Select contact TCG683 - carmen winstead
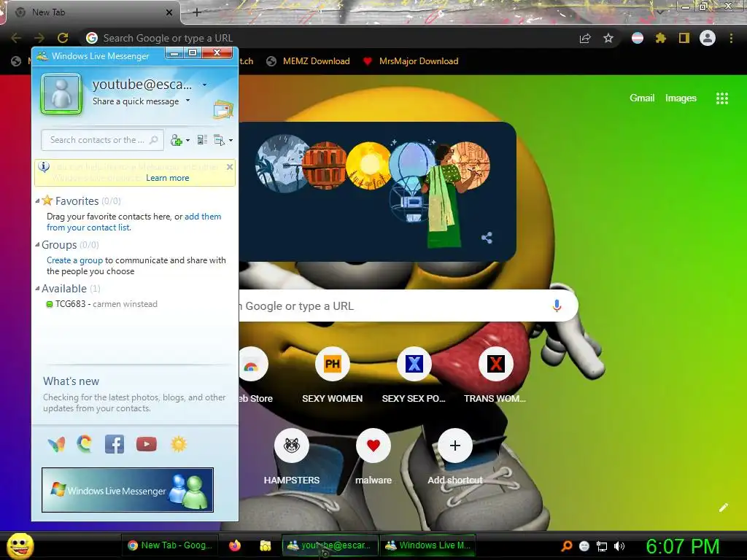747x560 pixels. (106, 304)
